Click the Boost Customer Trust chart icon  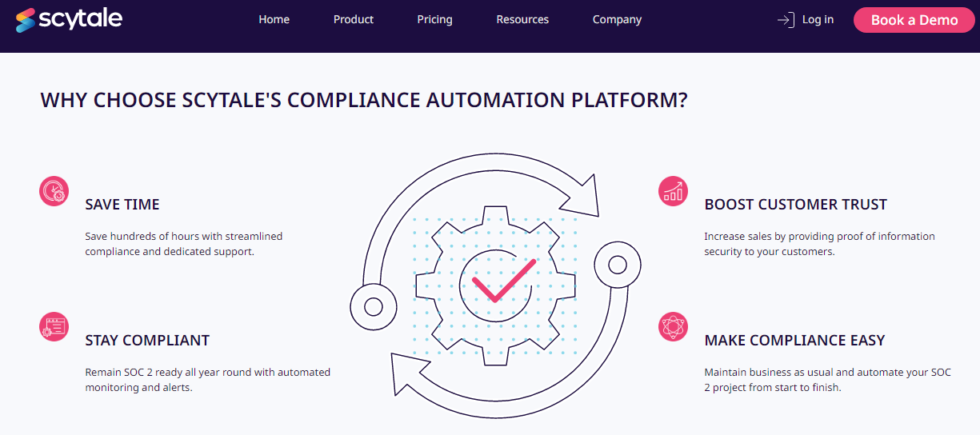coord(673,191)
